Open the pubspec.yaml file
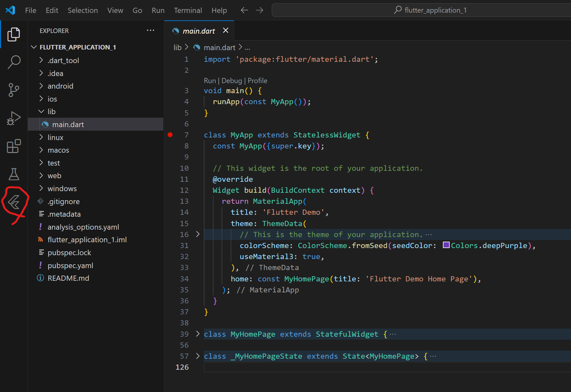This screenshot has width=571, height=392. pyautogui.click(x=96, y=266)
